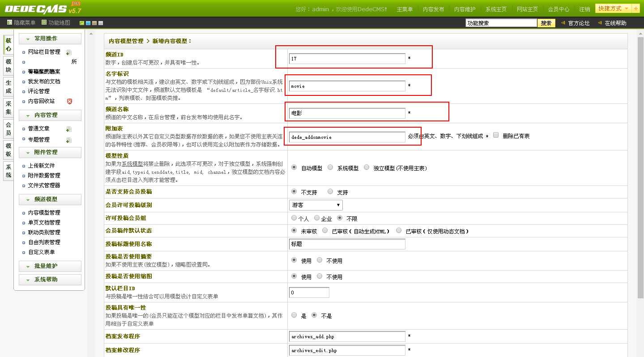
Task: Select 企业 member group radio
Action: pyautogui.click(x=317, y=218)
